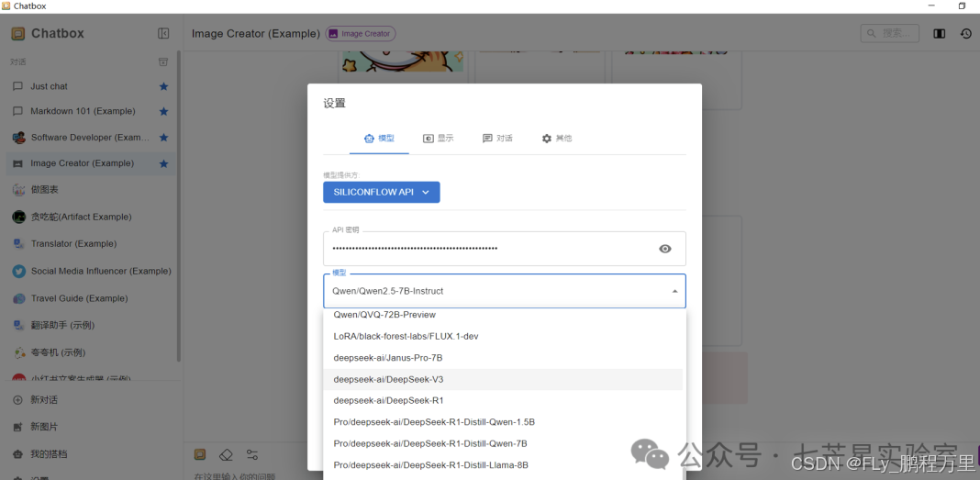Open Travel Guide (Example) conversation

point(91,298)
